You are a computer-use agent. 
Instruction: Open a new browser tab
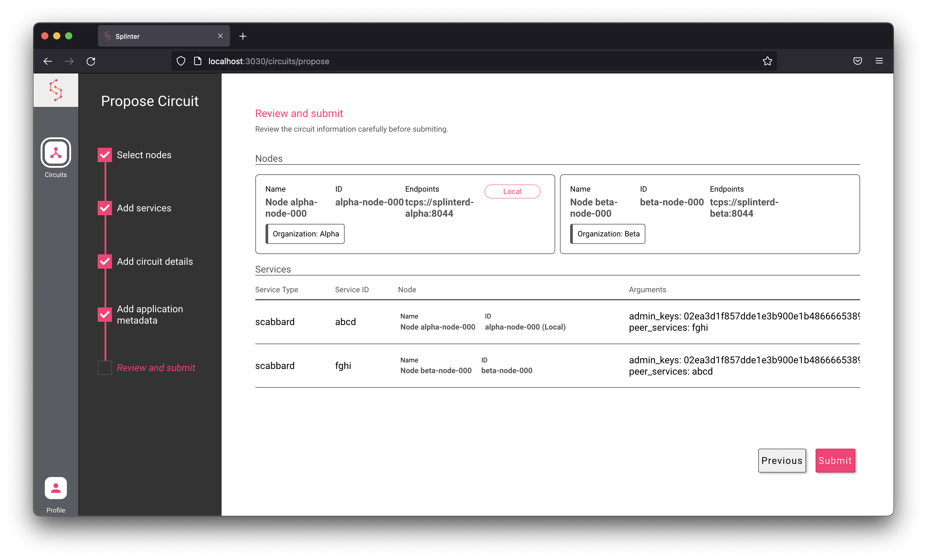[243, 36]
